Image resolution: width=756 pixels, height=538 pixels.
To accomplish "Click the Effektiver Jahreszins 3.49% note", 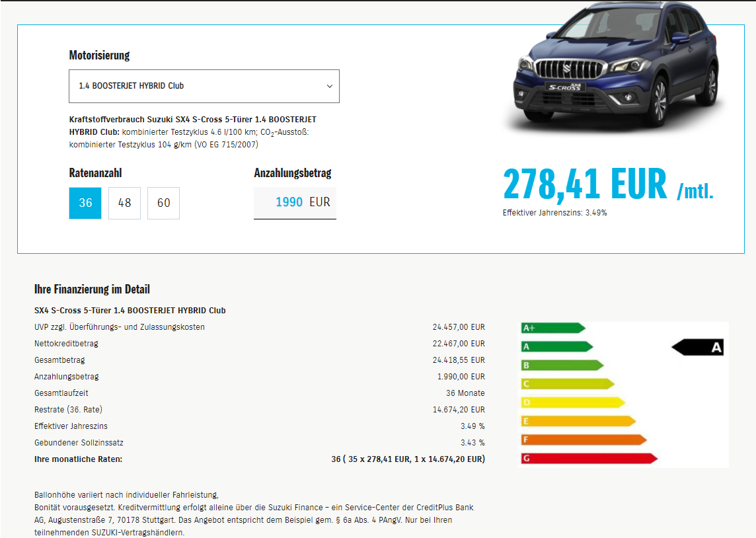I will click(554, 213).
